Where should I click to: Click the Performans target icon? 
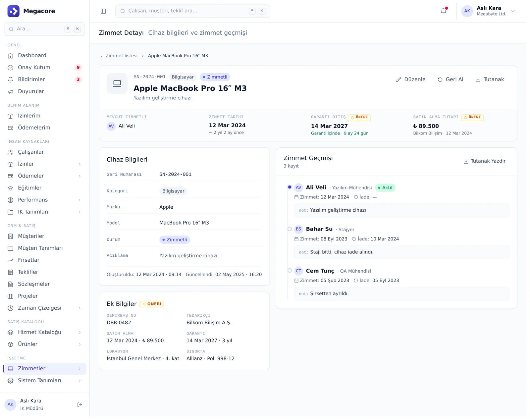[x=11, y=200]
